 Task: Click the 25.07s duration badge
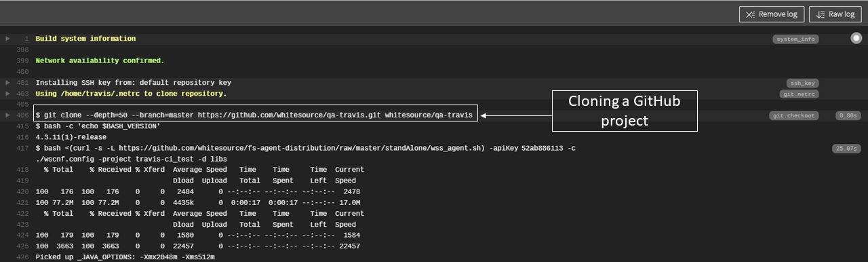pyautogui.click(x=846, y=149)
